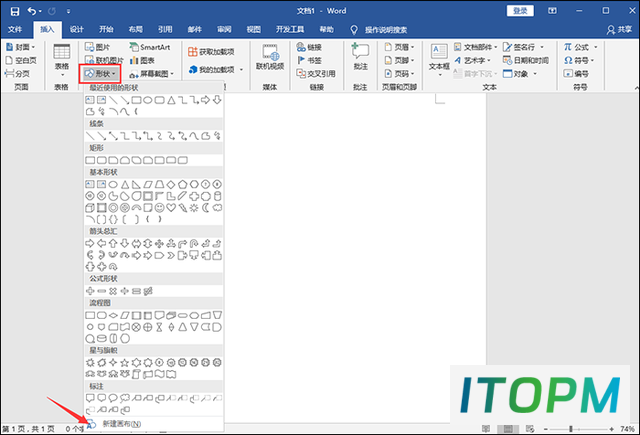Save the document with the floppy icon

pos(15,11)
